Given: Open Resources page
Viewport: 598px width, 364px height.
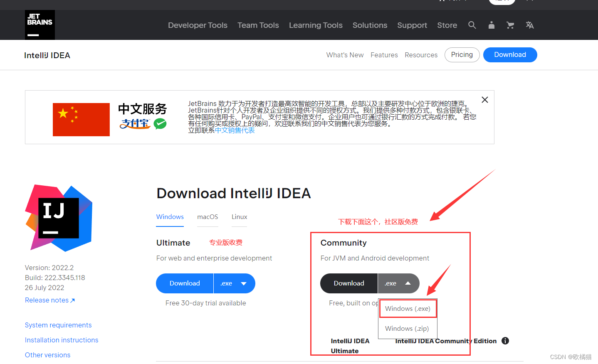Looking at the screenshot, I should [x=421, y=55].
